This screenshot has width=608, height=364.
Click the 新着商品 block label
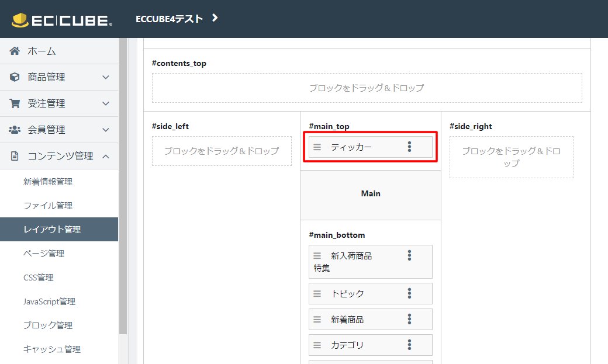[347, 320]
